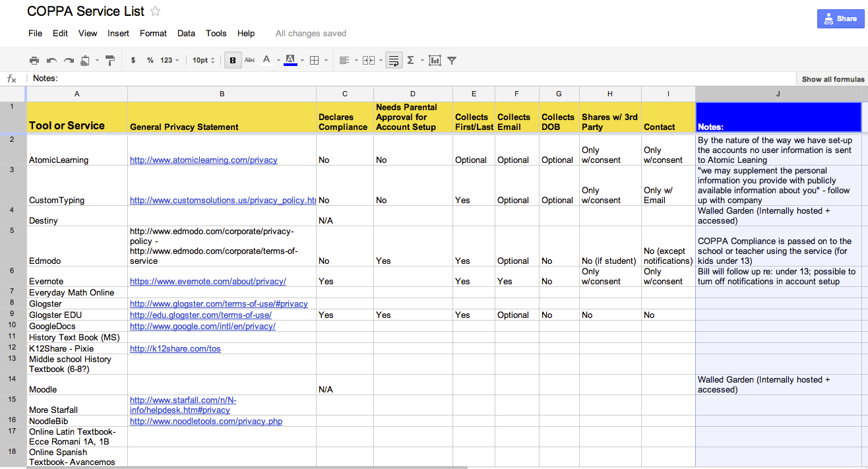Open the File menu
The image size is (868, 469).
[35, 33]
